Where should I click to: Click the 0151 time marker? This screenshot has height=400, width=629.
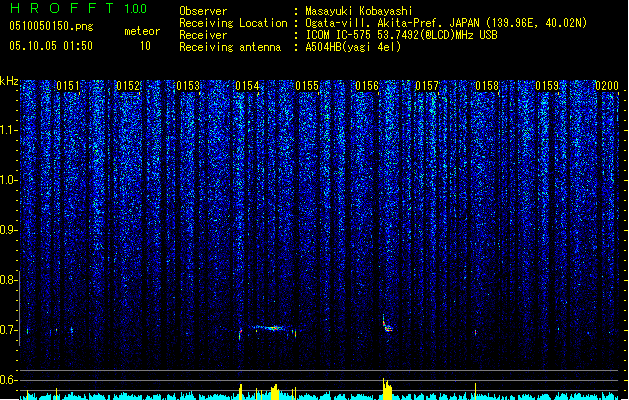(68, 86)
